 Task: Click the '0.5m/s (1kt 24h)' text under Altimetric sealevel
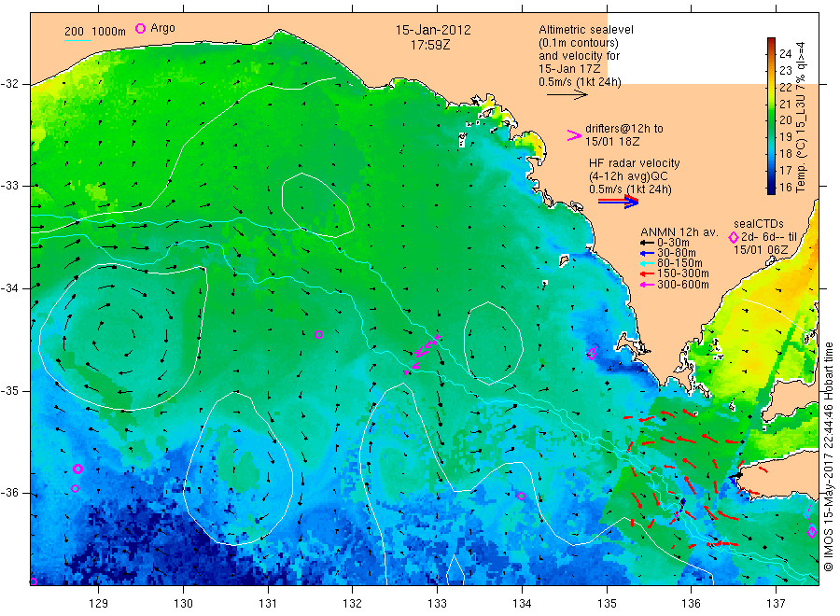tap(581, 82)
